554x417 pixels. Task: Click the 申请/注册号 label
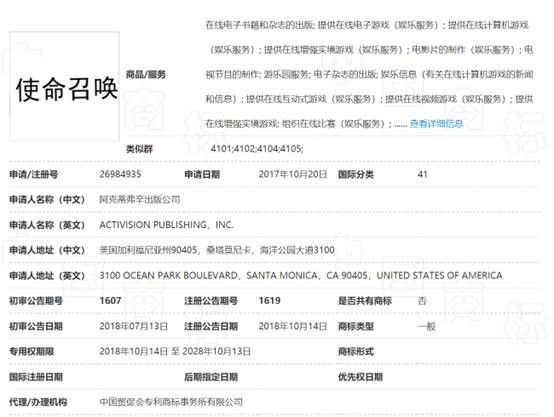coord(34,174)
